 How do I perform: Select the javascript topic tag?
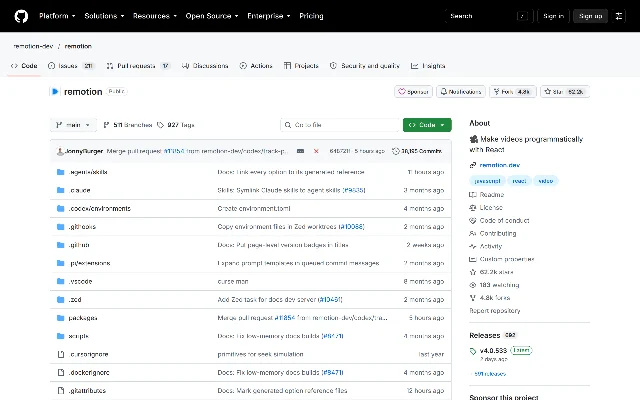[487, 181]
